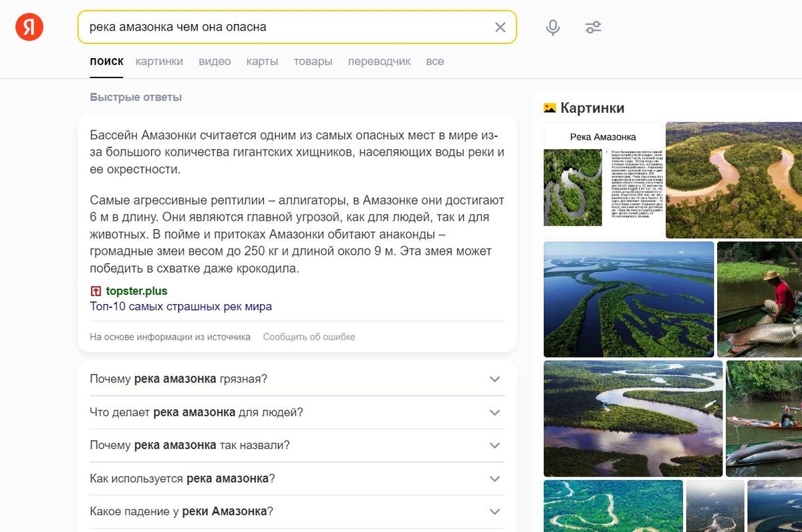Expand 'Что делает река амазонка для людей?'
Image resolution: width=802 pixels, height=532 pixels.
point(495,412)
